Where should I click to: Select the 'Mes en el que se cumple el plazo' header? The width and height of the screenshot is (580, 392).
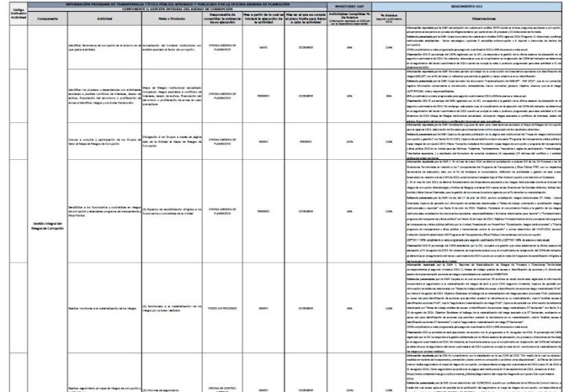click(306, 19)
